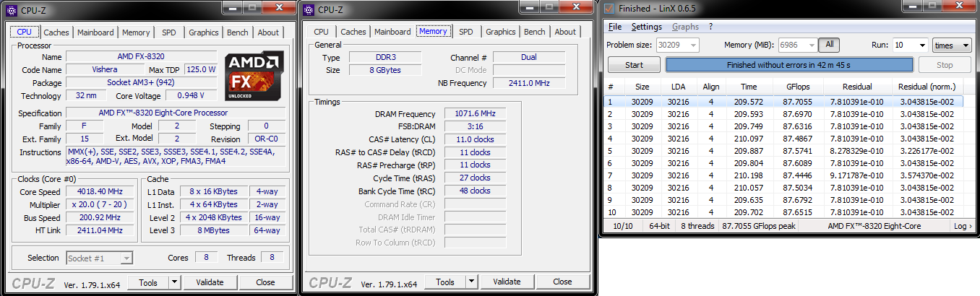This screenshot has width=980, height=296.
Task: Open the times unit dropdown in LinX
Action: coord(952,45)
